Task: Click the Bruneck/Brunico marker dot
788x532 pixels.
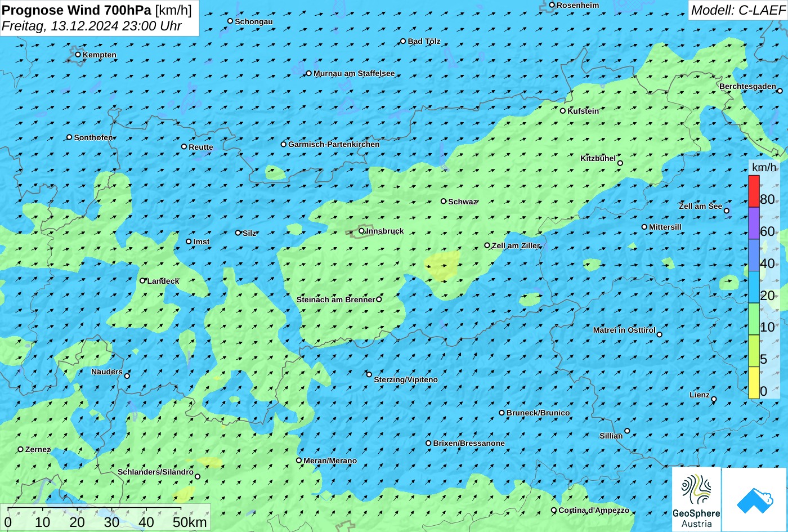Action: (x=502, y=413)
